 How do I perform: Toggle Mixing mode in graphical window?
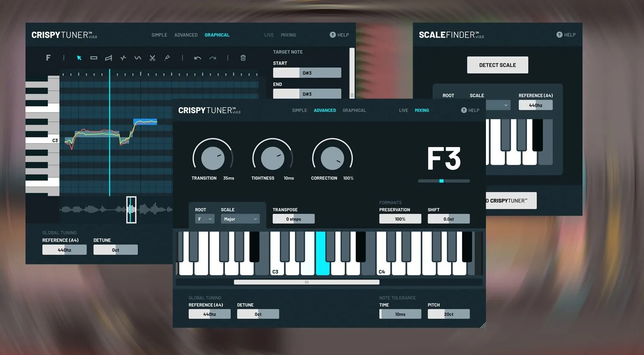(x=288, y=35)
